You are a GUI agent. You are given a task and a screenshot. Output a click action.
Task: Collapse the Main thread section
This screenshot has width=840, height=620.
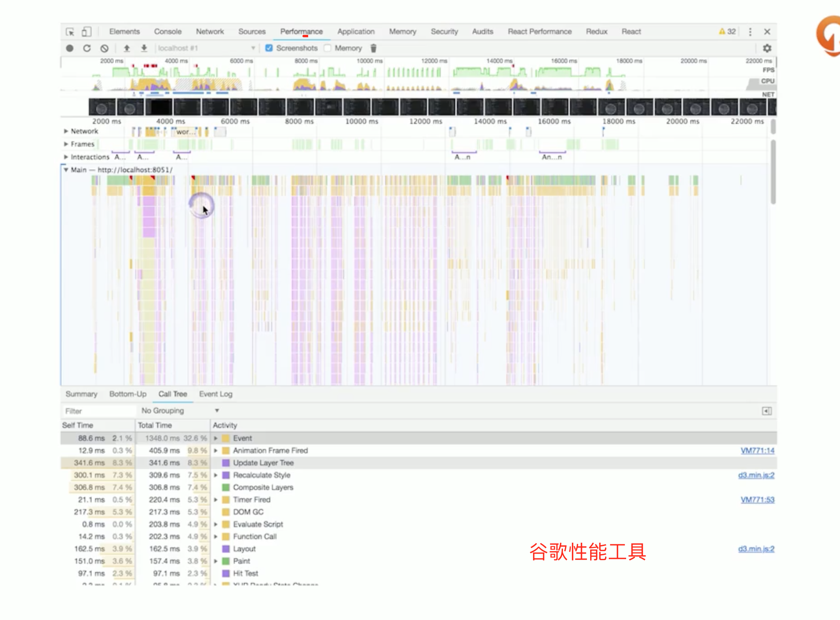66,170
